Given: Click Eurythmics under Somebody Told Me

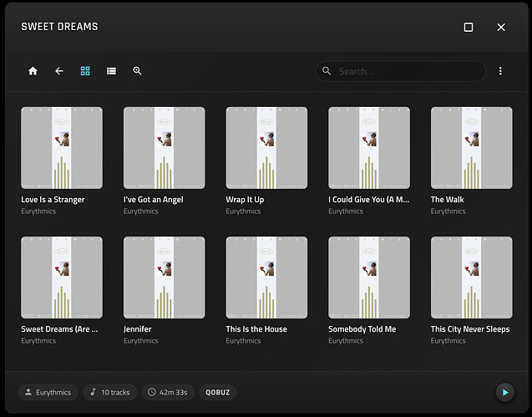Looking at the screenshot, I should [346, 341].
